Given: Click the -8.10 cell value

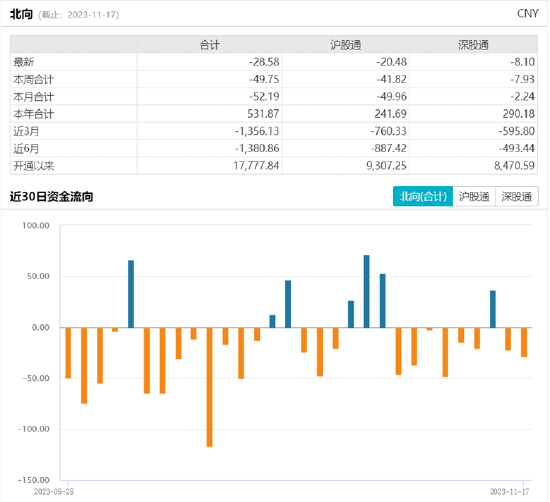Looking at the screenshot, I should pyautogui.click(x=522, y=62).
